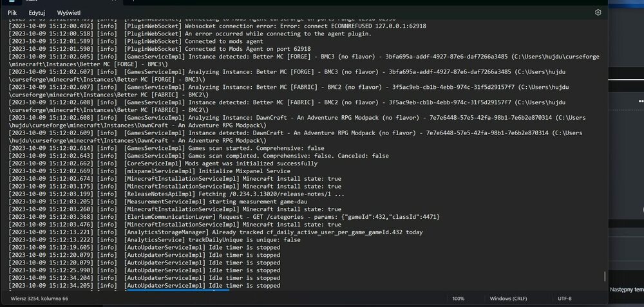This screenshot has height=307, width=644.
Task: Click the 15:12:34.204 Idle timer is stopped line
Action: [144, 278]
